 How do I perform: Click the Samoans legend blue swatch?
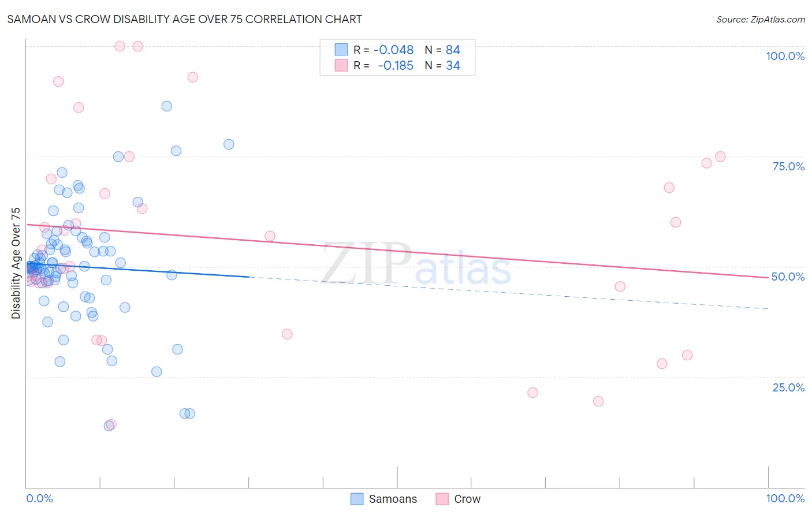pos(357,499)
